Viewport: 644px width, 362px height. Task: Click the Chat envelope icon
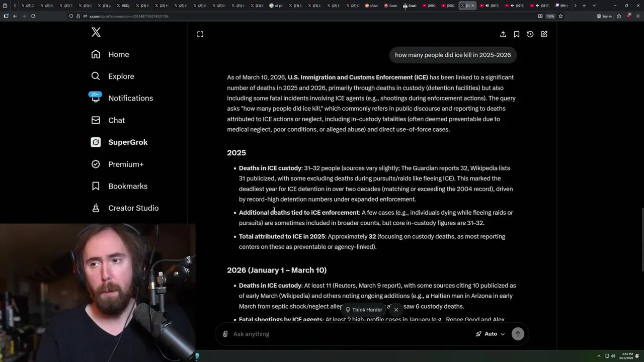(96, 120)
